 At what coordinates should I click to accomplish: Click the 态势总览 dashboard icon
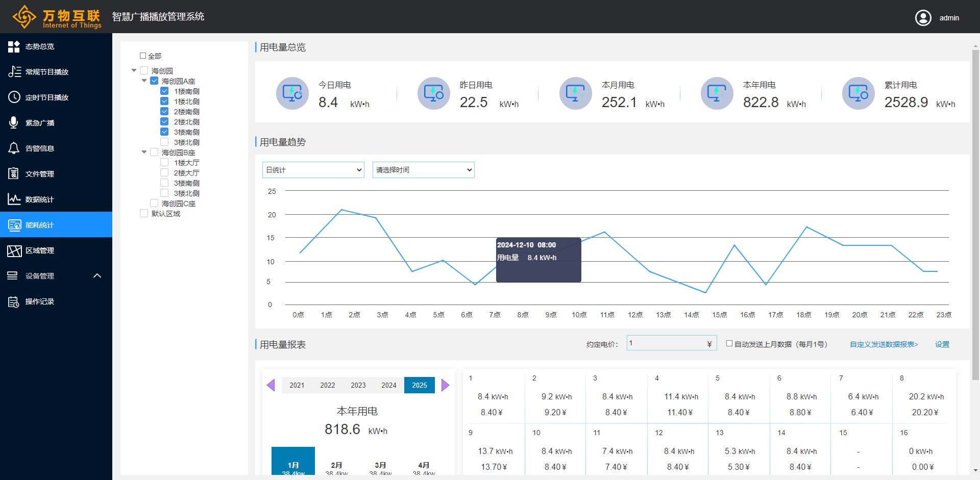pos(14,46)
